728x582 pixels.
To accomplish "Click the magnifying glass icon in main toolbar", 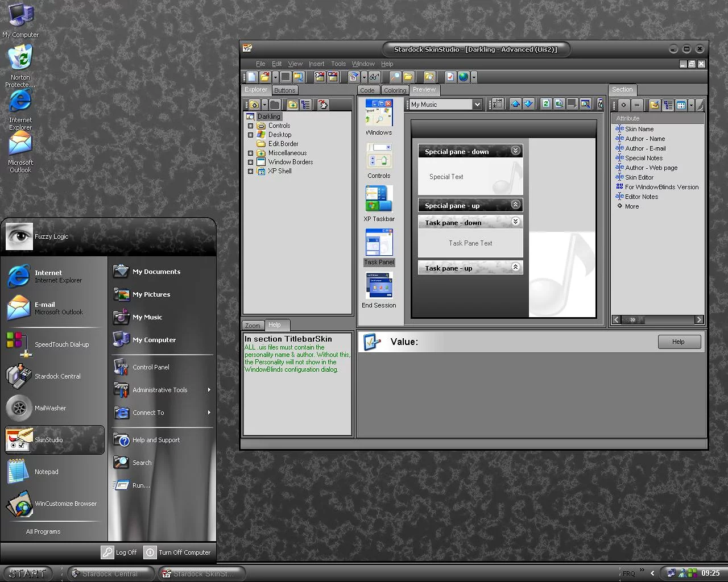I will pos(395,77).
